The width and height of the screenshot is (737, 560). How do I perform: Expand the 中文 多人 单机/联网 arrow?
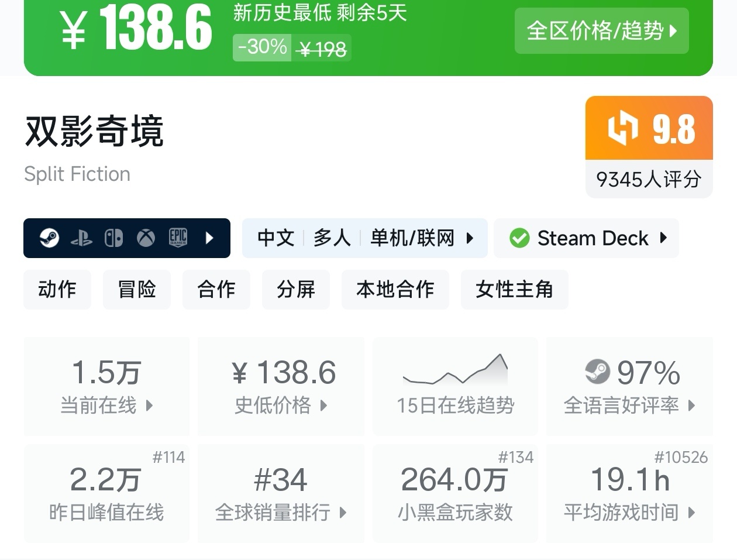(x=470, y=238)
